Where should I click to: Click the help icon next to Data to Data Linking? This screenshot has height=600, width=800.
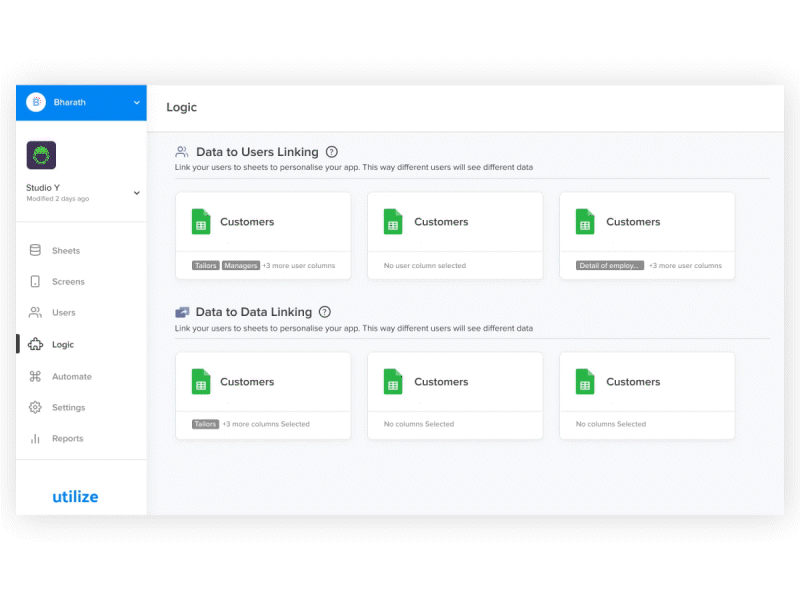(324, 311)
